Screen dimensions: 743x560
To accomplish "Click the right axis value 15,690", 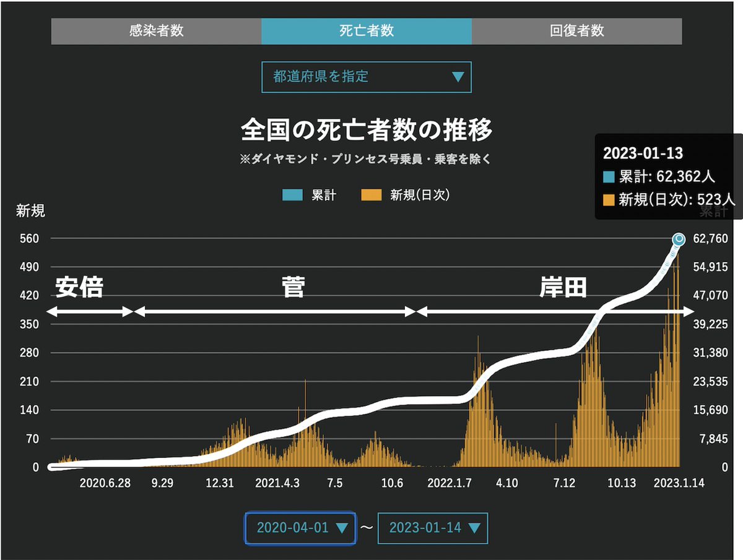I will pyautogui.click(x=711, y=410).
